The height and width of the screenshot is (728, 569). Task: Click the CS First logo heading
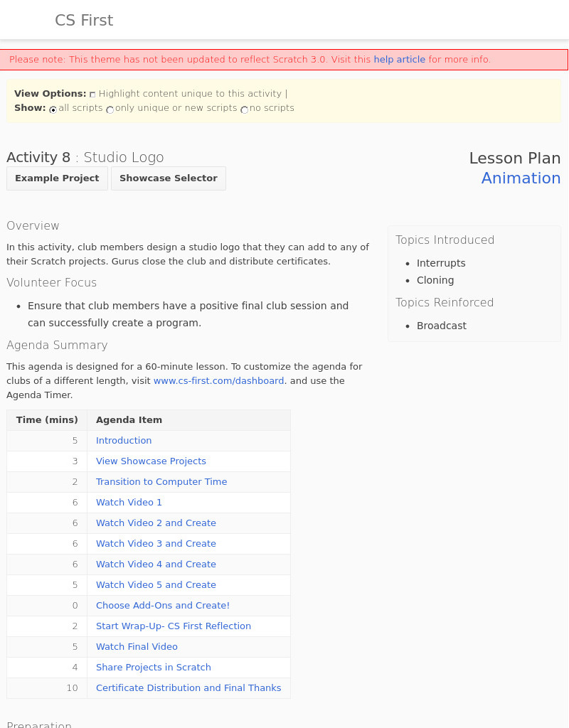tap(83, 20)
